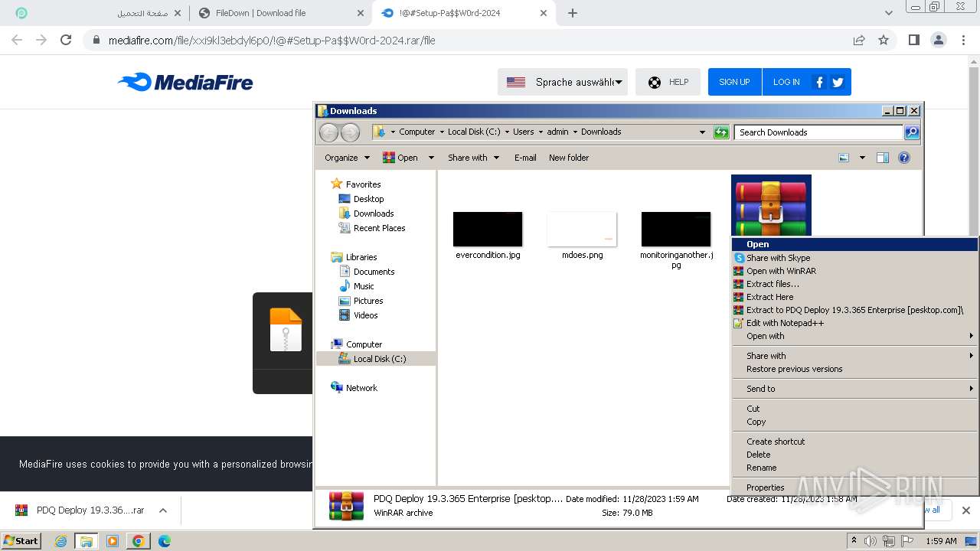The image size is (980, 551).
Task: Choose Cut from context menu
Action: click(854, 409)
